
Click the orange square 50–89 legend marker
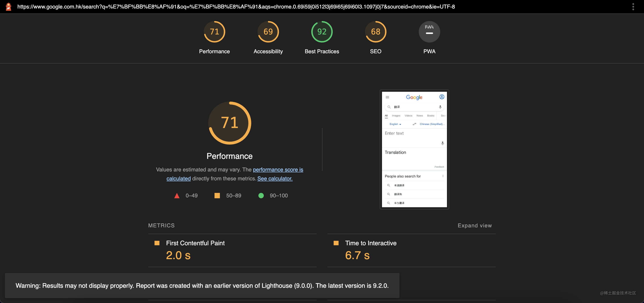[x=217, y=196]
